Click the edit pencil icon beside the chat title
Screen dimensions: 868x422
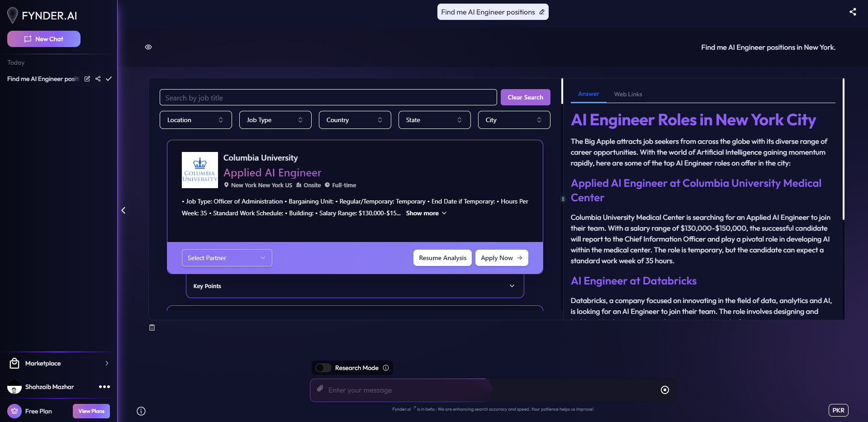coord(542,12)
